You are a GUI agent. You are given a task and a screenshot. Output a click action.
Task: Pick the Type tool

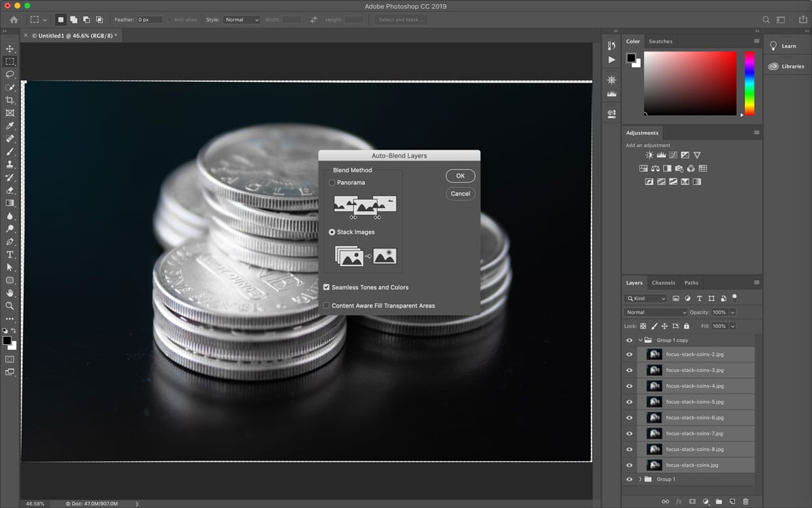coord(10,255)
